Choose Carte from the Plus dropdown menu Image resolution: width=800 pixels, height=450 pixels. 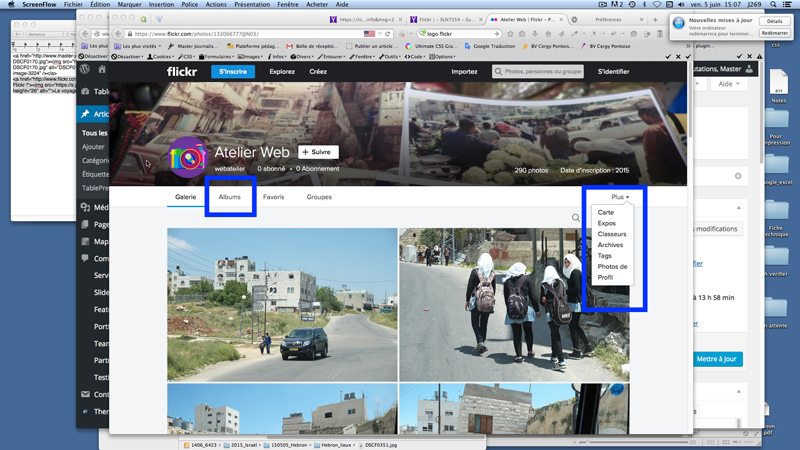pyautogui.click(x=606, y=212)
